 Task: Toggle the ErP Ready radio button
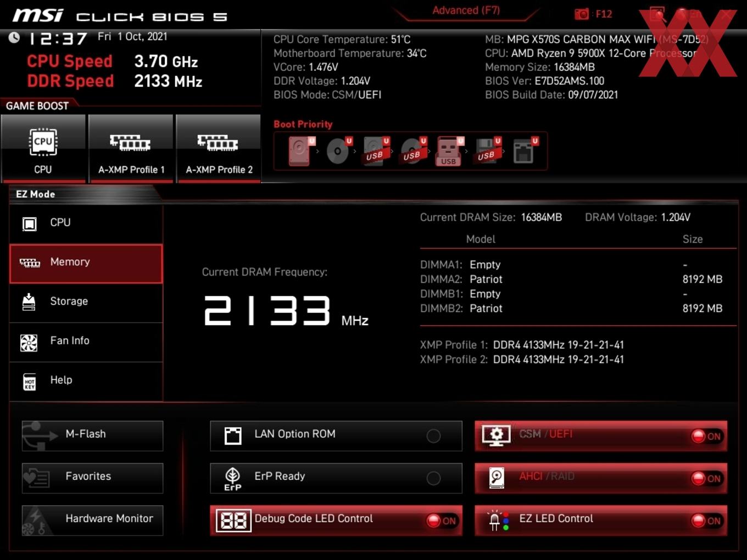pos(433,478)
